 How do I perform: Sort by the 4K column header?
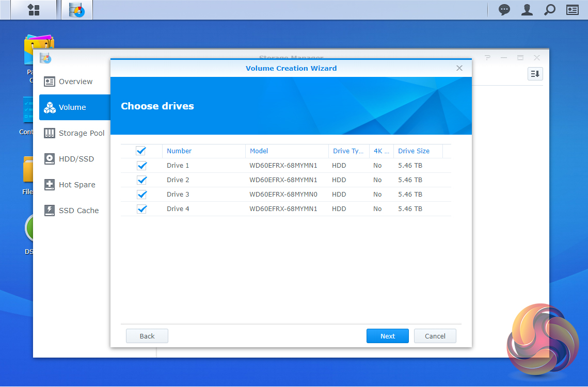click(x=382, y=151)
